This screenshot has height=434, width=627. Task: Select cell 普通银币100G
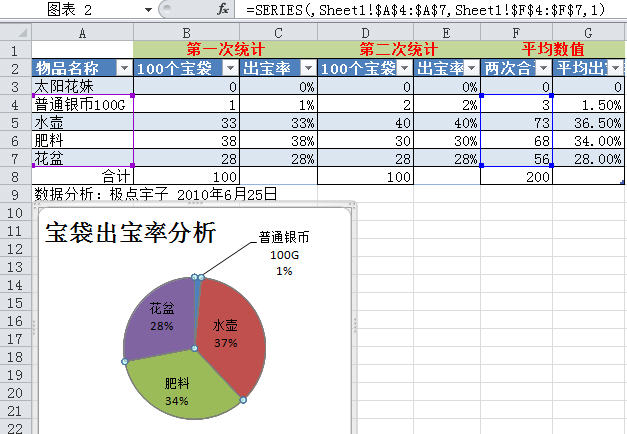82,104
